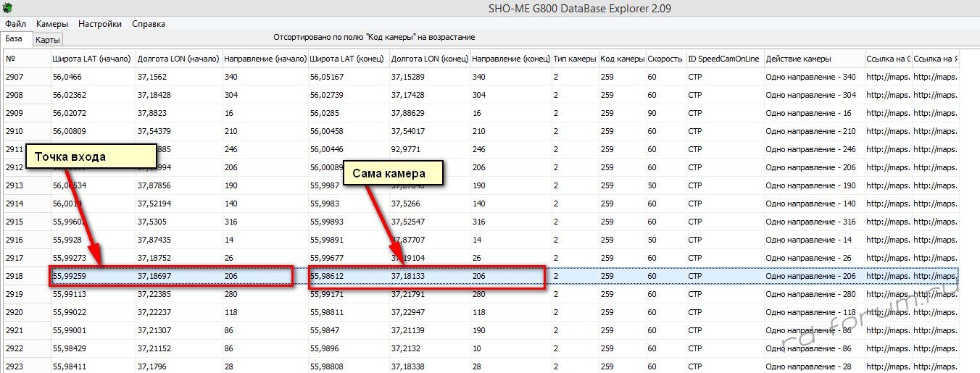Sort by Действие камеры column header
This screenshot has height=373, width=980.
coord(814,59)
